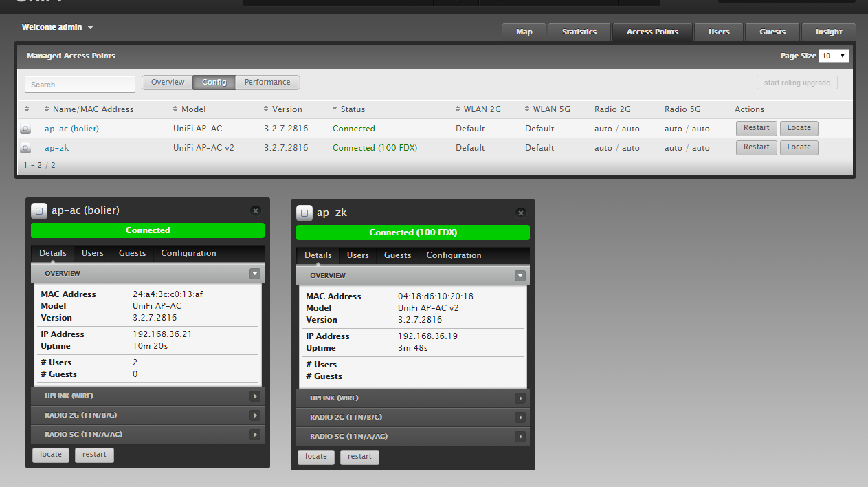Restart the ap-ac (bolier) from table row

pyautogui.click(x=757, y=128)
